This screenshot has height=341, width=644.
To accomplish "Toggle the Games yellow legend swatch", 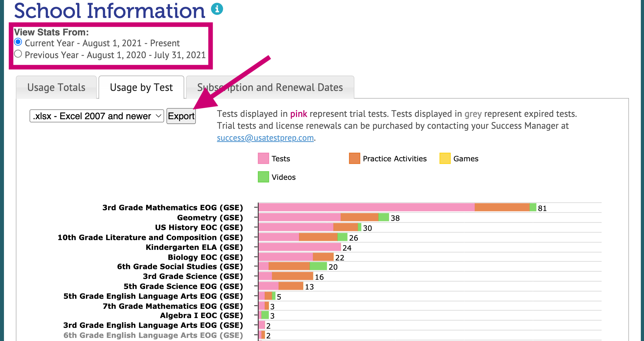I will coord(445,158).
